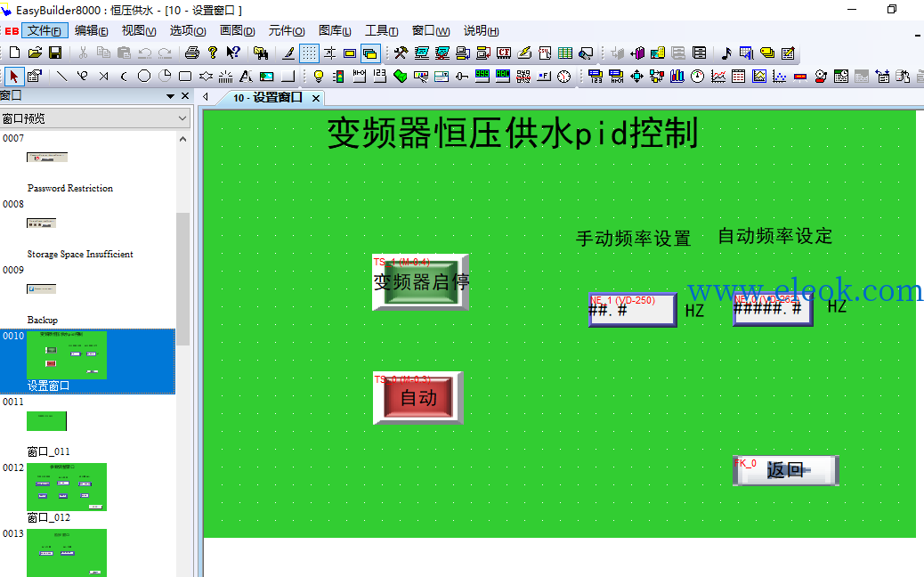Select the 返回 function key button
Image resolution: width=924 pixels, height=577 pixels.
785,470
